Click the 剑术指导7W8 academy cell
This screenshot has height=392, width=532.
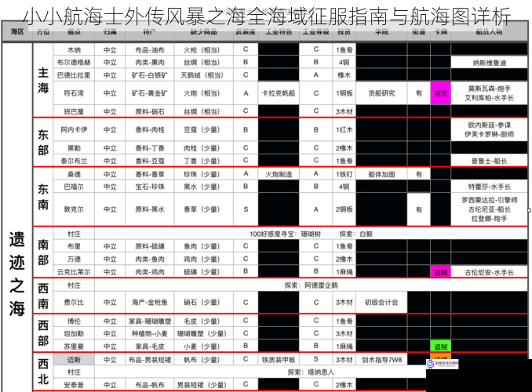[381, 359]
